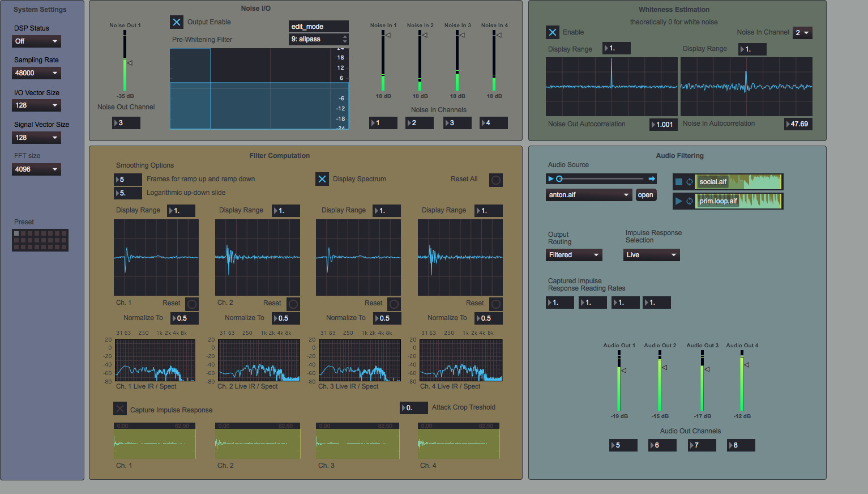Image resolution: width=868 pixels, height=494 pixels.
Task: Open the anton.aif audio file dropdown
Action: [x=589, y=195]
